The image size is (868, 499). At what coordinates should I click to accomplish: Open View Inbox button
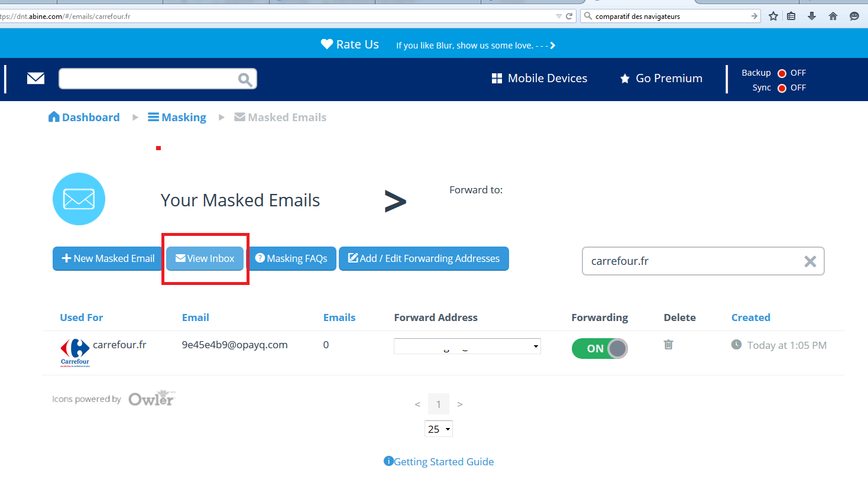coord(205,258)
